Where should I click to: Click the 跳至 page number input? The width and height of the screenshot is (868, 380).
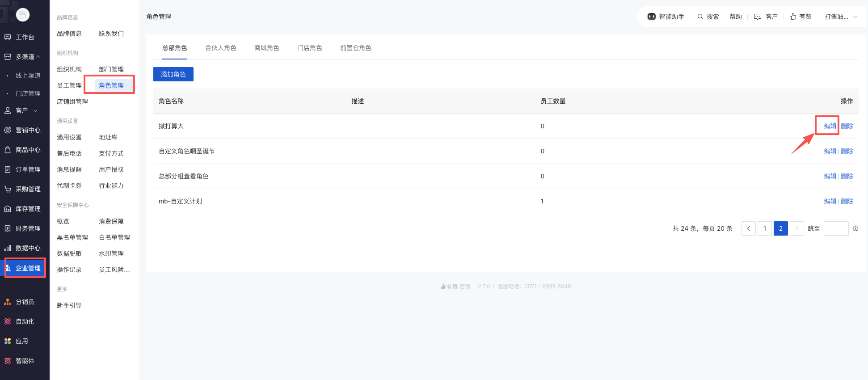(x=836, y=228)
